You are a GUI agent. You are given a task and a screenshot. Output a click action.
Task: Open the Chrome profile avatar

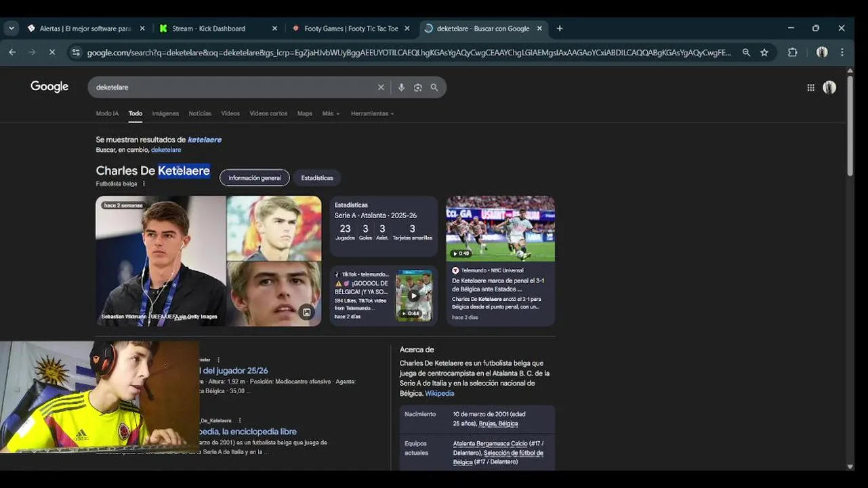click(x=822, y=52)
